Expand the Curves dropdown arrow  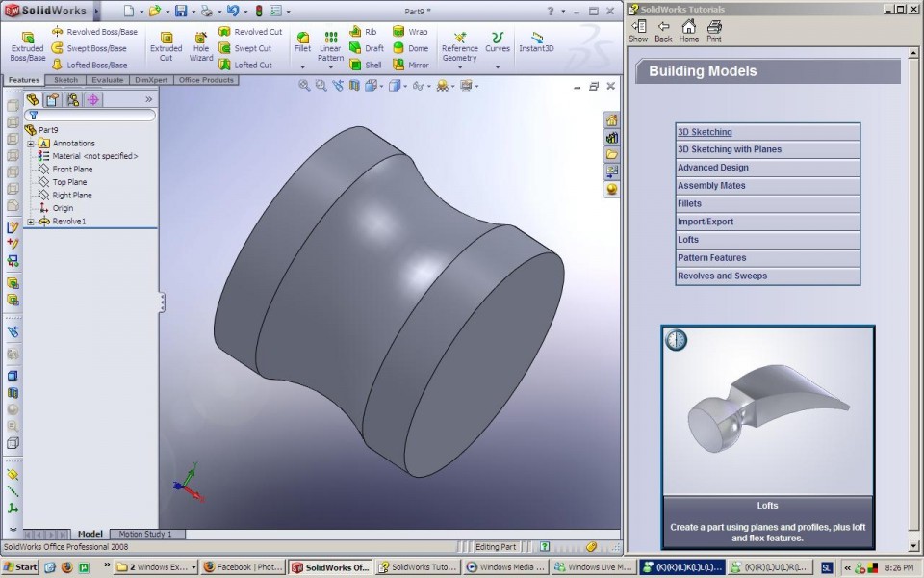(498, 67)
